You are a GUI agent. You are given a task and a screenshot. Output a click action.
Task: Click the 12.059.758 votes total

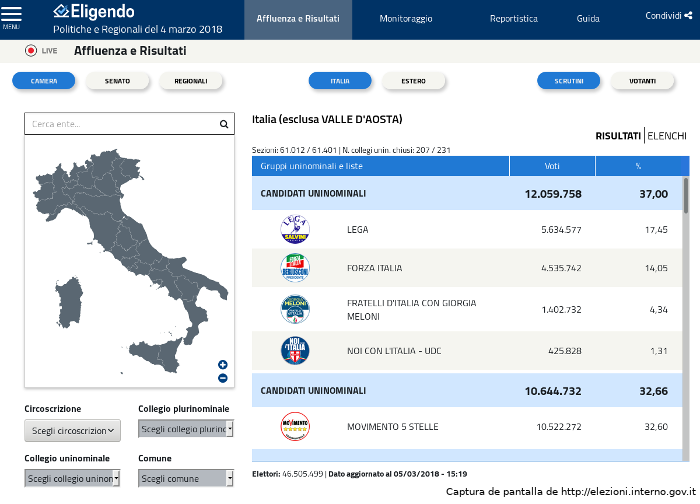point(553,194)
